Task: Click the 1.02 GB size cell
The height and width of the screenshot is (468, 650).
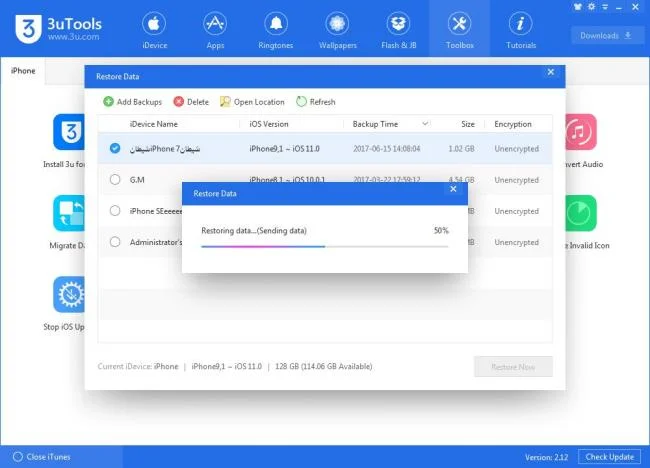Action: pyautogui.click(x=461, y=149)
